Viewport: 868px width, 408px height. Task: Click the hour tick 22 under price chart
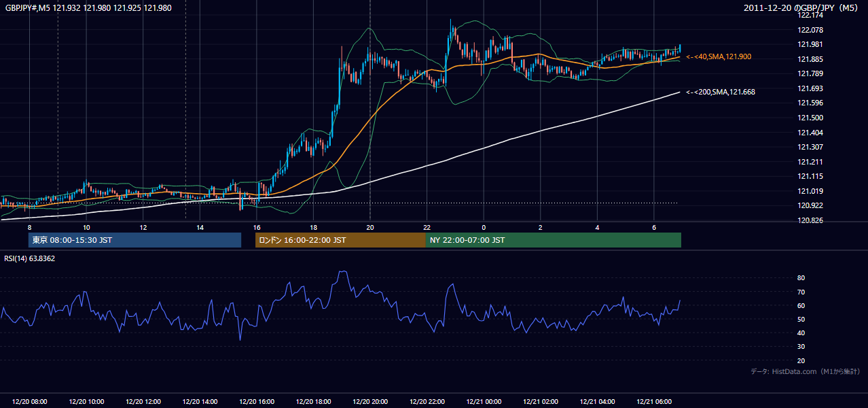[427, 227]
